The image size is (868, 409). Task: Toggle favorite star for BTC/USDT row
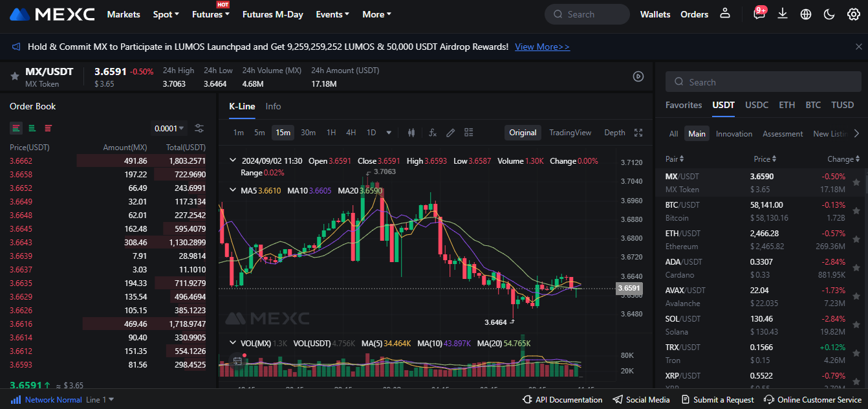(x=856, y=211)
